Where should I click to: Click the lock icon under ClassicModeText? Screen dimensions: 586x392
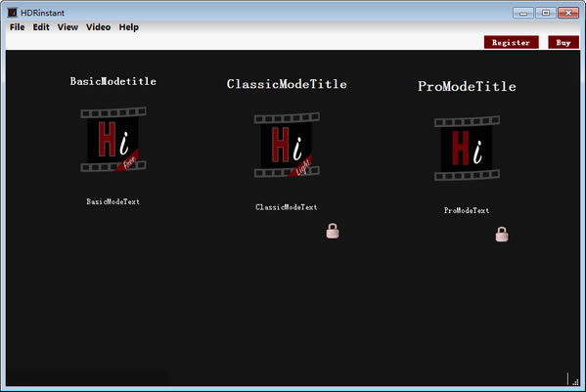pos(333,231)
